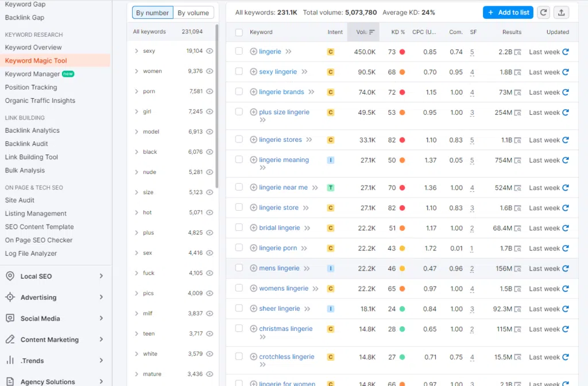
Task: Add lingerie near me with plus icon
Action: coord(253,187)
